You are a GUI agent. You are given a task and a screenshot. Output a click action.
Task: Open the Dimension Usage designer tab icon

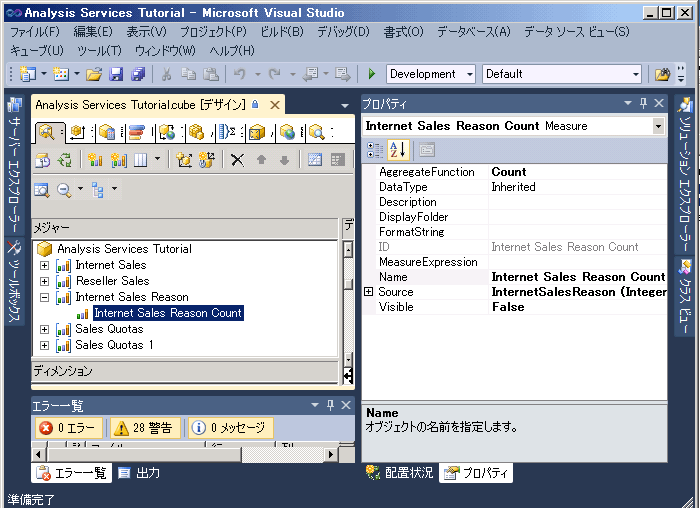pyautogui.click(x=78, y=132)
